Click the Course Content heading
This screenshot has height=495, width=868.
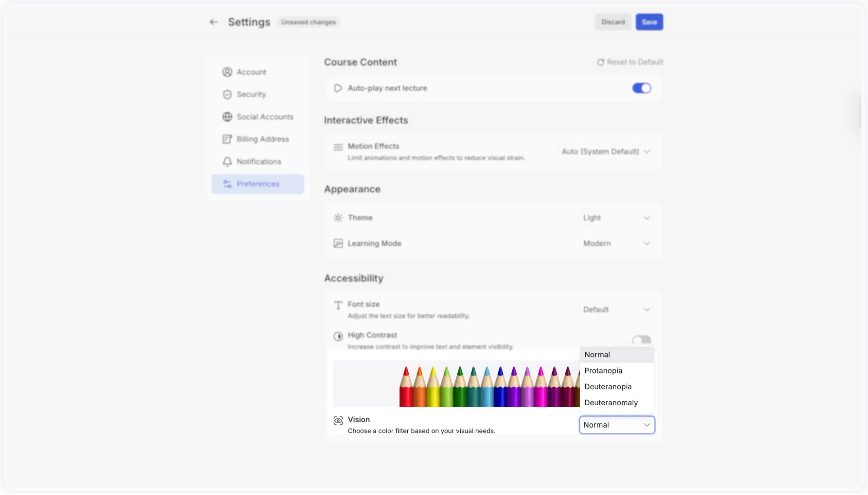click(x=360, y=63)
